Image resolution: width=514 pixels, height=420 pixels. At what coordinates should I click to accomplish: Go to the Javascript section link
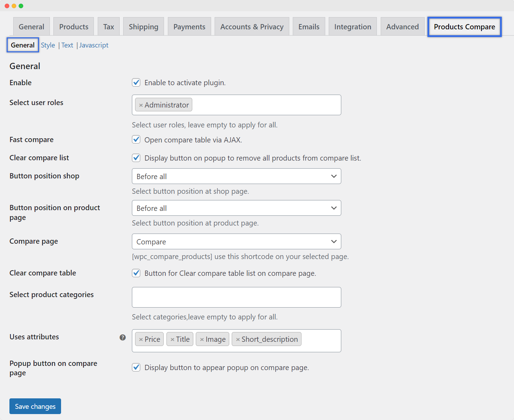tap(94, 45)
